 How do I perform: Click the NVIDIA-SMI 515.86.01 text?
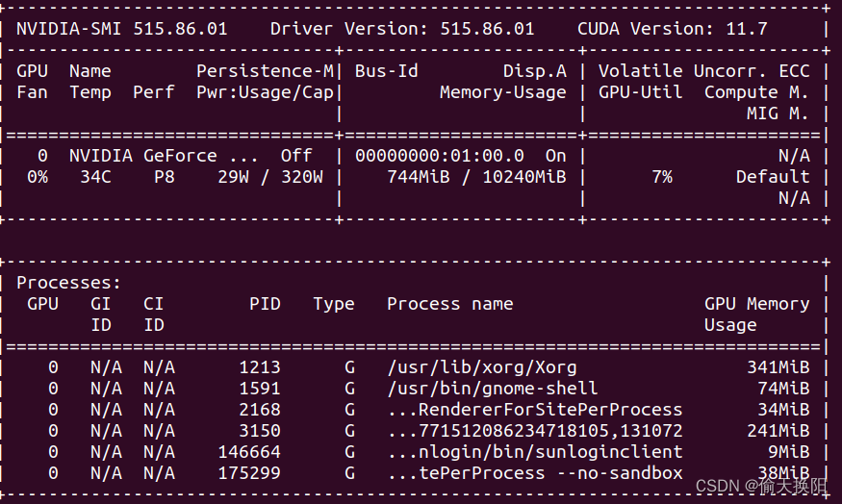(122, 29)
